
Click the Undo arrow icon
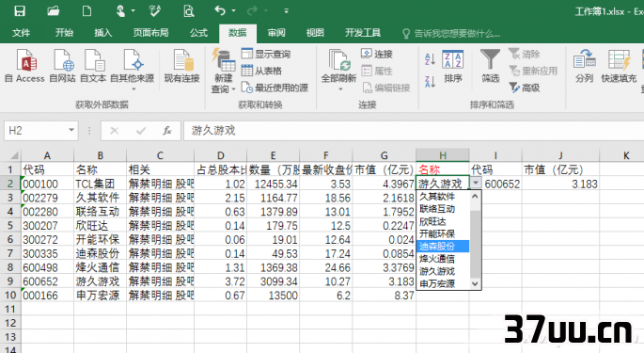[x=221, y=10]
